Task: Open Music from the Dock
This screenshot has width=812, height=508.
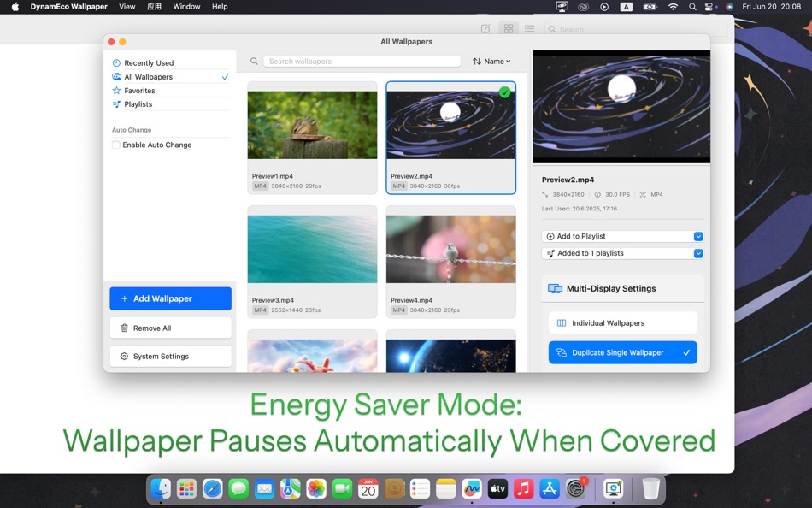Action: [524, 488]
